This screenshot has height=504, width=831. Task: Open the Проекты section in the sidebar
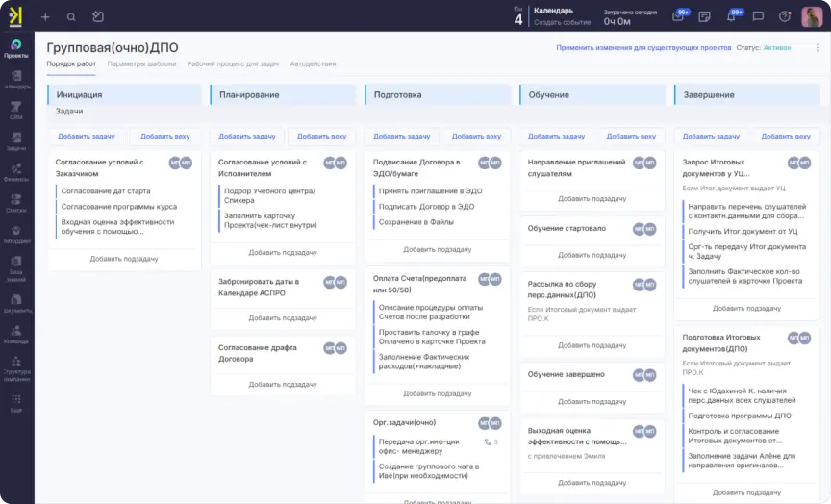16,48
